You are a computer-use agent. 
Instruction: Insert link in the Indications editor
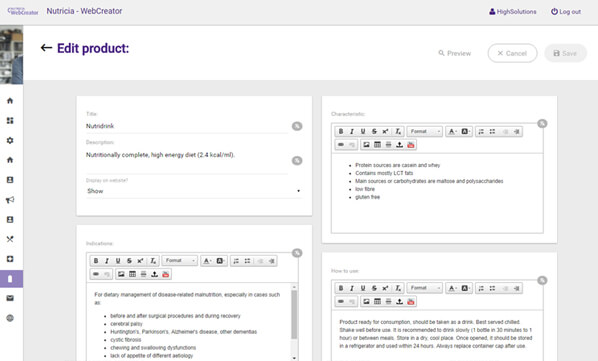pyautogui.click(x=96, y=274)
